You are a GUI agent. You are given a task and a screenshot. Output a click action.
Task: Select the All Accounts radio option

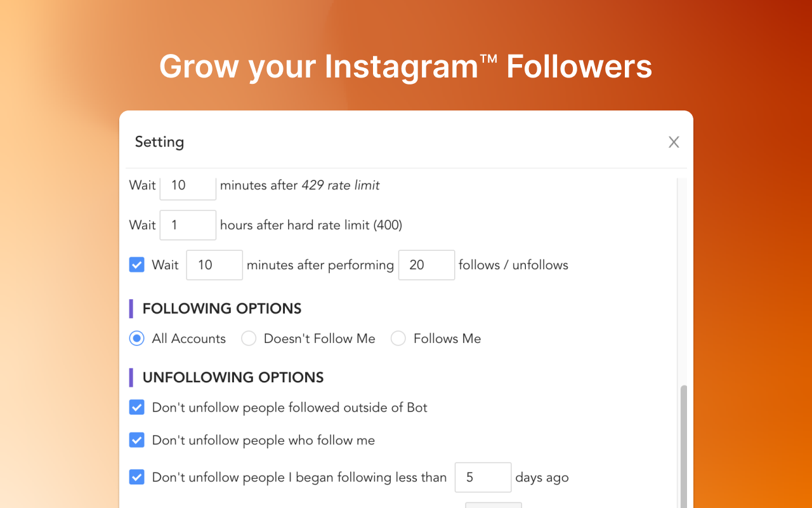coord(137,338)
